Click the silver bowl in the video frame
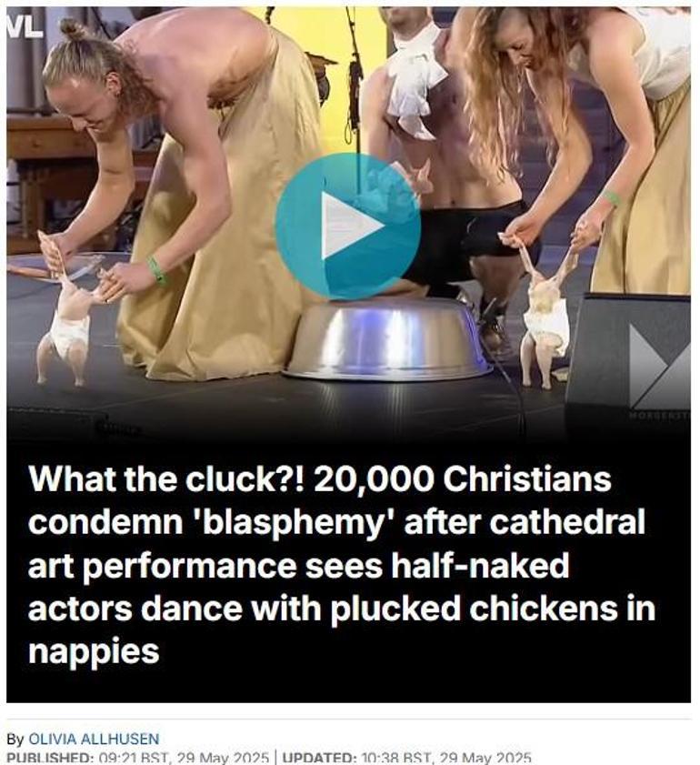 (387, 340)
